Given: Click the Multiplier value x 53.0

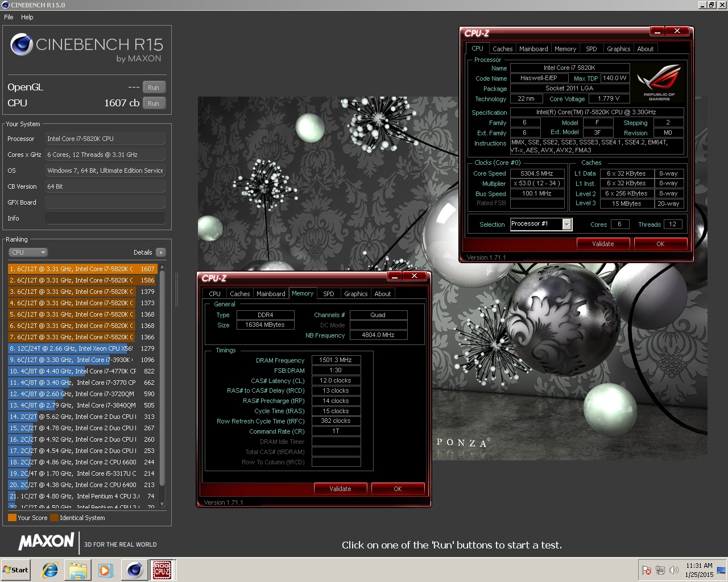Looking at the screenshot, I should 537,184.
